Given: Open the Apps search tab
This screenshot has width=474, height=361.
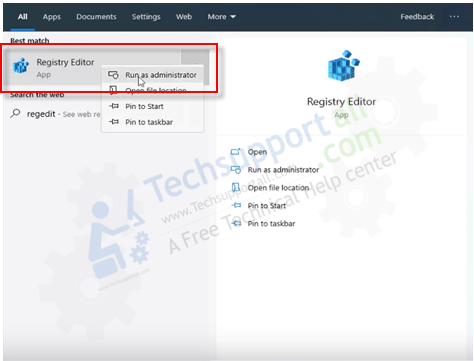Looking at the screenshot, I should [52, 17].
